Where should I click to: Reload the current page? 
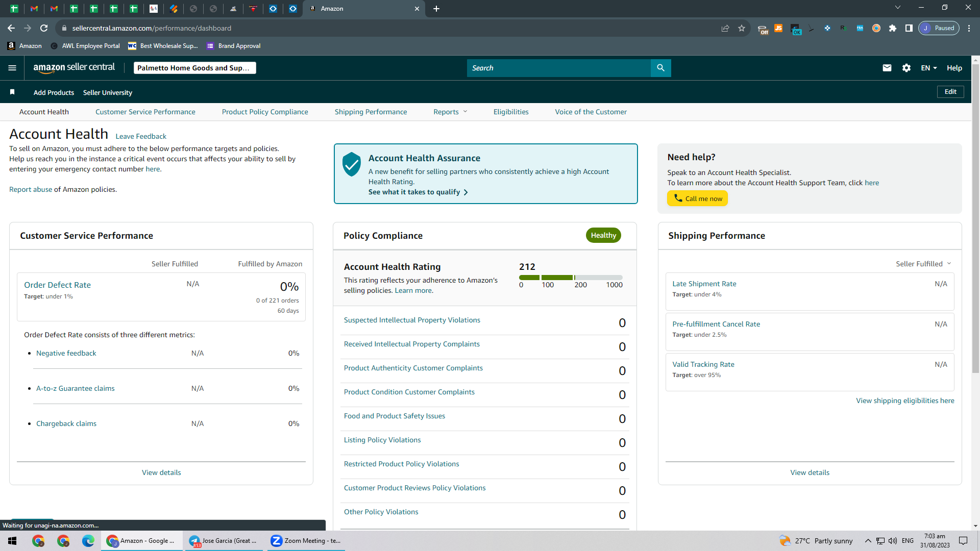tap(44, 28)
